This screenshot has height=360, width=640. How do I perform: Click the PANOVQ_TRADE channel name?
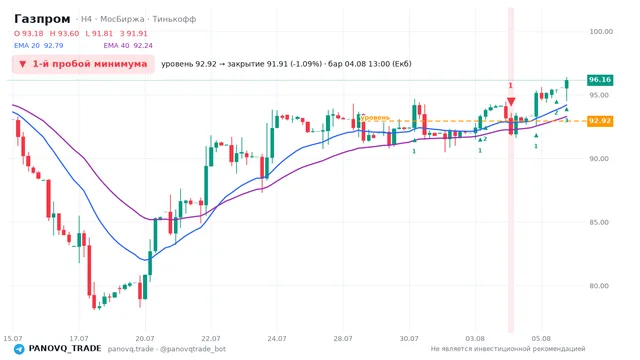pyautogui.click(x=65, y=349)
